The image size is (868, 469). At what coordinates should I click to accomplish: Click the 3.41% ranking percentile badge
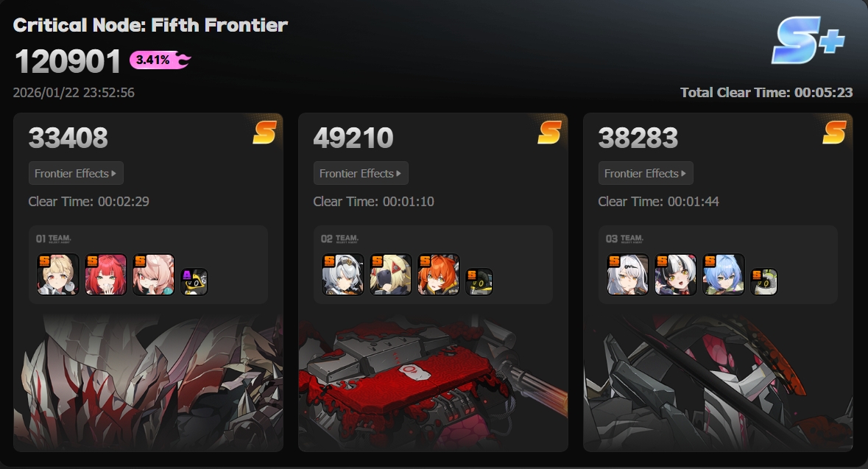[160, 60]
